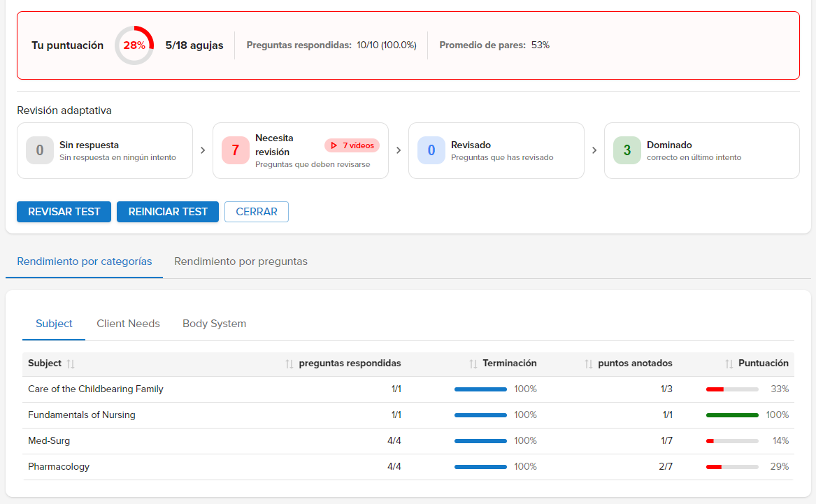
Task: Click sort arrows beside Puntuación header
Action: pos(729,363)
